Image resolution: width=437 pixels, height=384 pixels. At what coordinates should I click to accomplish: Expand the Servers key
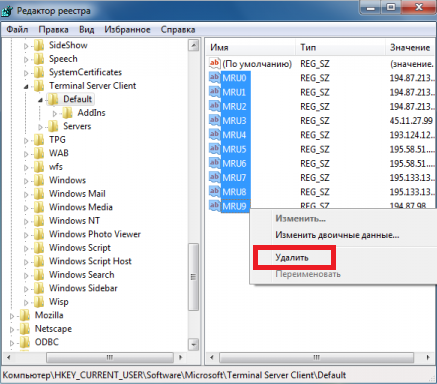tap(40, 127)
